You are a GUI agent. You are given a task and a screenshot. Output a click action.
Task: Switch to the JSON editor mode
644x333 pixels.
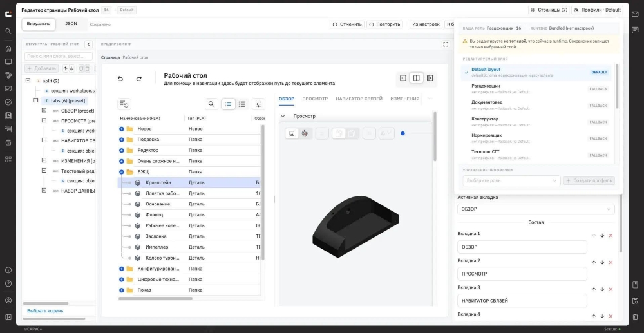pos(71,24)
